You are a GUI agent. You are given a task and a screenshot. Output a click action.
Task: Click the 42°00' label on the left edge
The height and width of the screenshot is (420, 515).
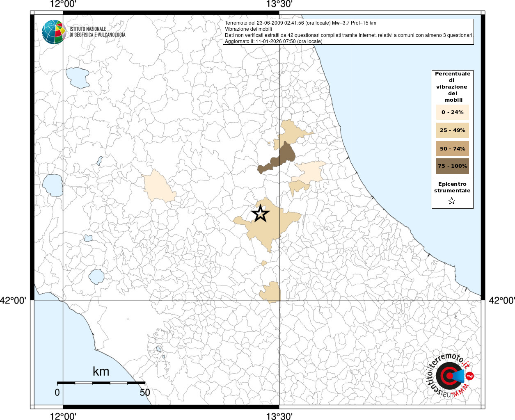click(x=13, y=301)
